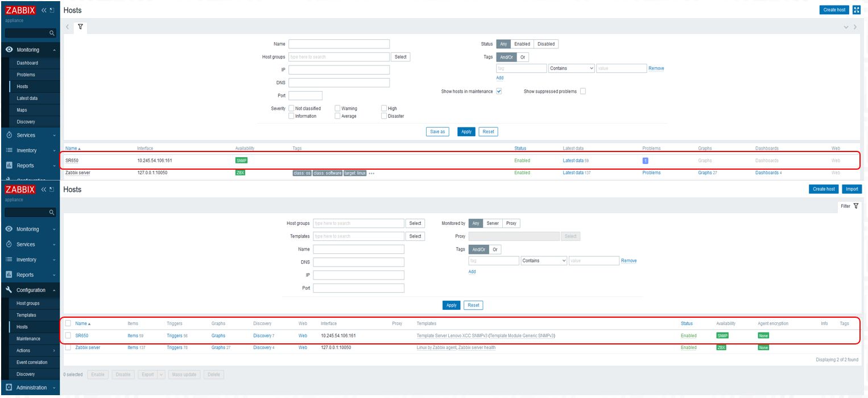Hide the sidebar using the square icon, bottom page
Viewport: 868px width, 398px height.
coord(52,189)
